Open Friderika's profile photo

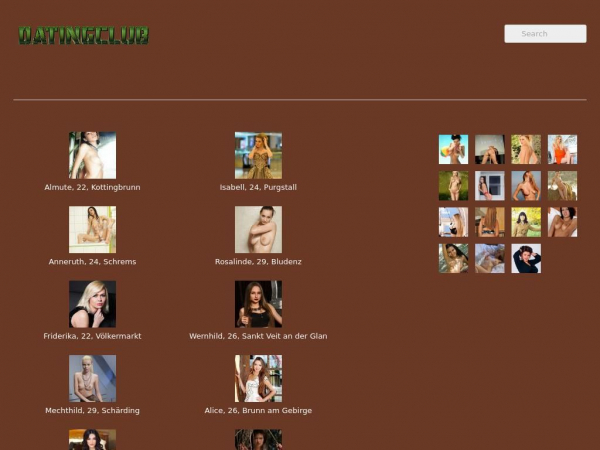[93, 304]
